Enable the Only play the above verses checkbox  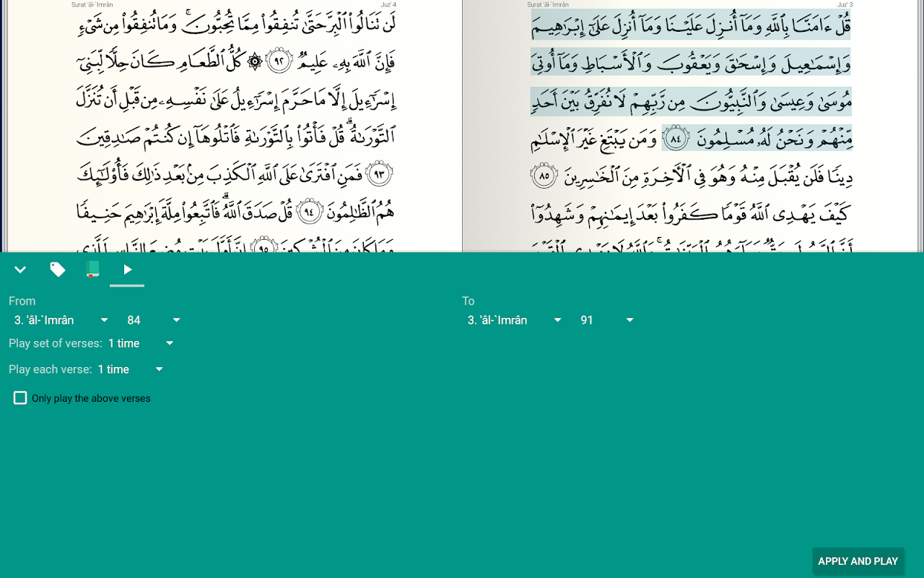point(20,397)
